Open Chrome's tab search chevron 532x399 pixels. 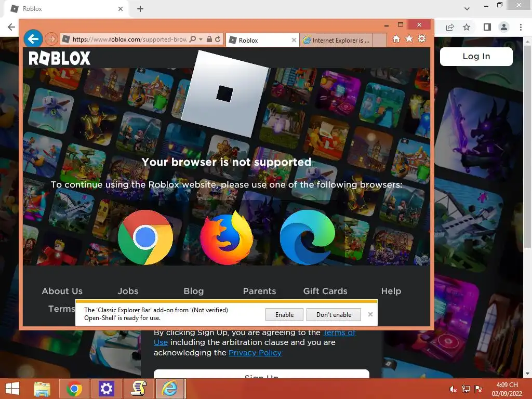pyautogui.click(x=467, y=9)
